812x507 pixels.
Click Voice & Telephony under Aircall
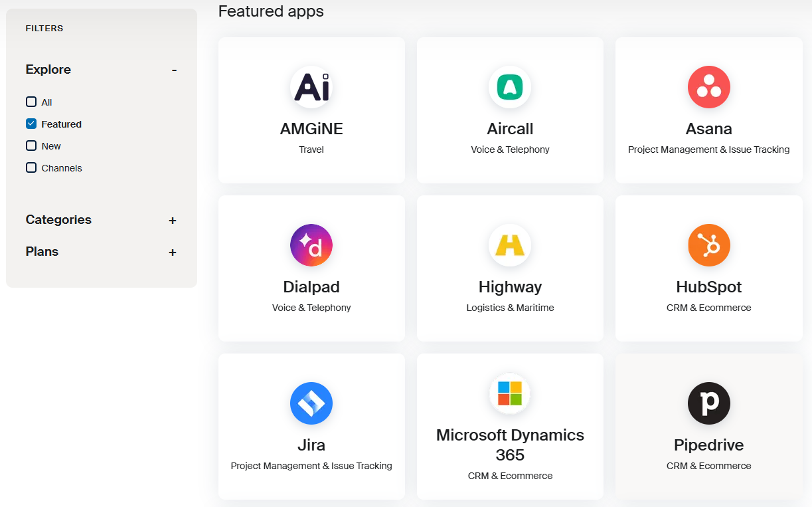(x=510, y=150)
